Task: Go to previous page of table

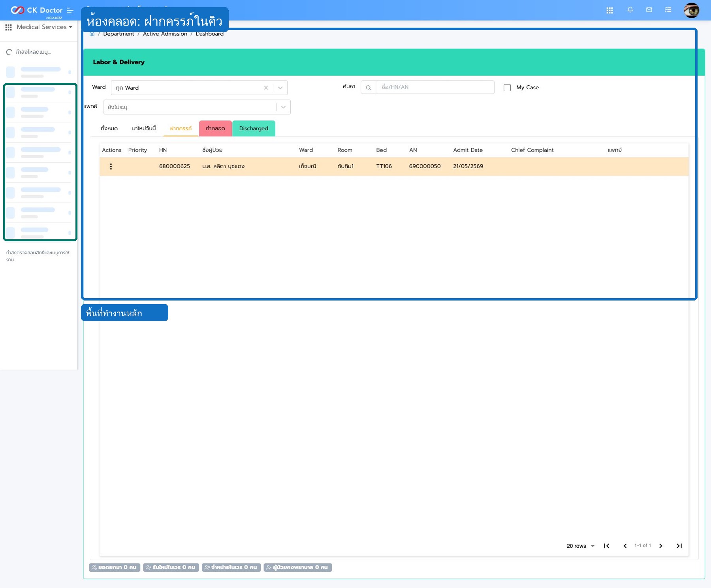Action: click(625, 546)
